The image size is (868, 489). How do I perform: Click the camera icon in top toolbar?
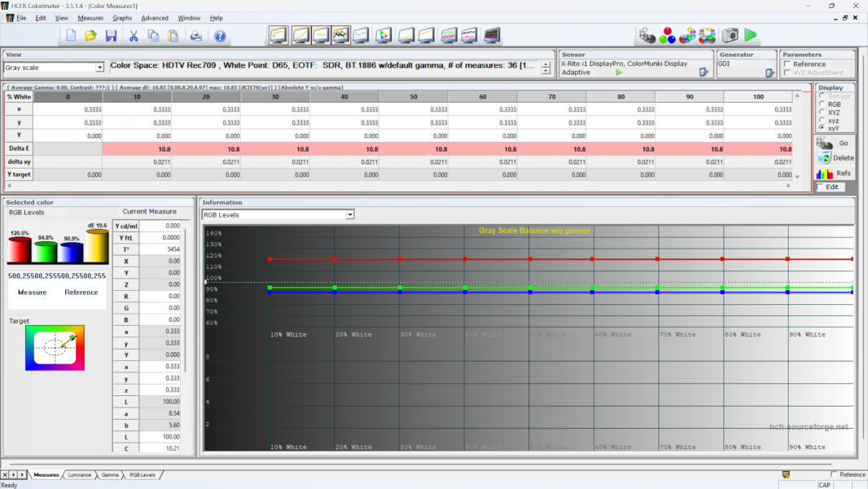[730, 35]
